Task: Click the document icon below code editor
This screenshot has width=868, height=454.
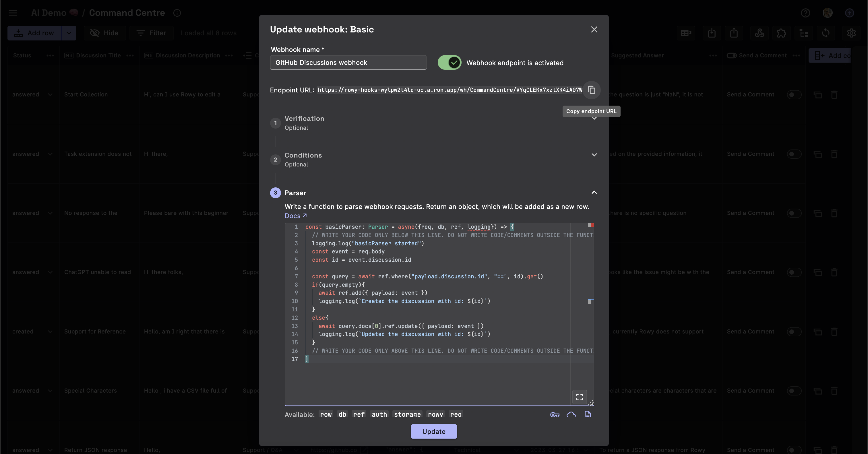Action: [x=588, y=414]
